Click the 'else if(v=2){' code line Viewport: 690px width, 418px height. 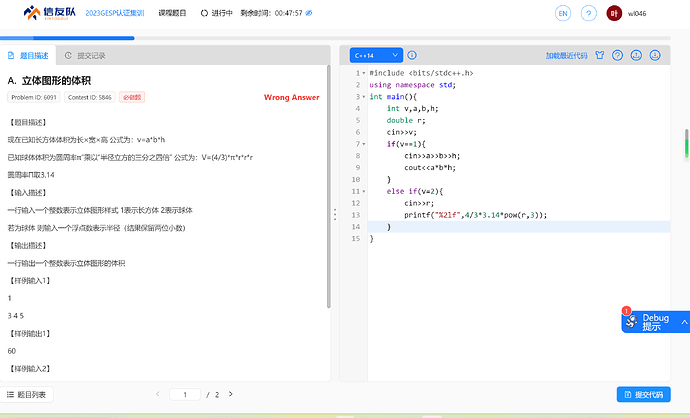coord(415,191)
